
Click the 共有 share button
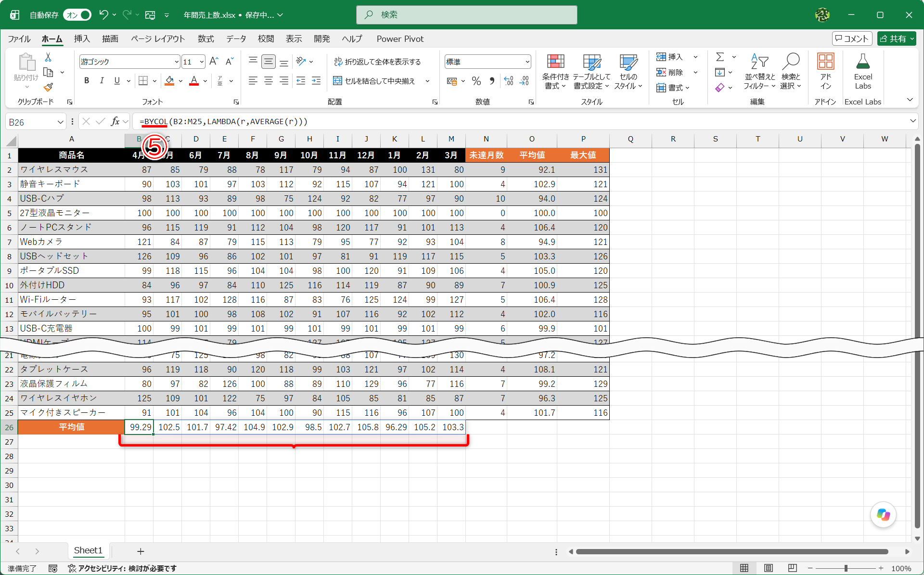point(896,38)
